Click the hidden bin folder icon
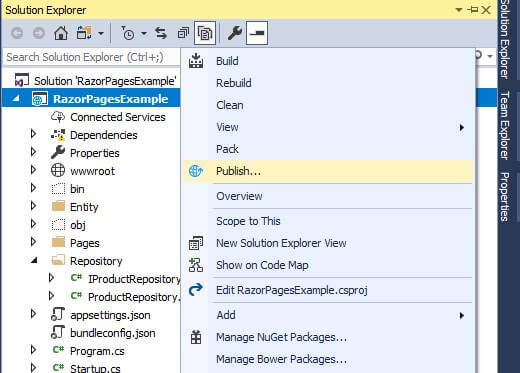The image size is (520, 373). pyautogui.click(x=58, y=189)
